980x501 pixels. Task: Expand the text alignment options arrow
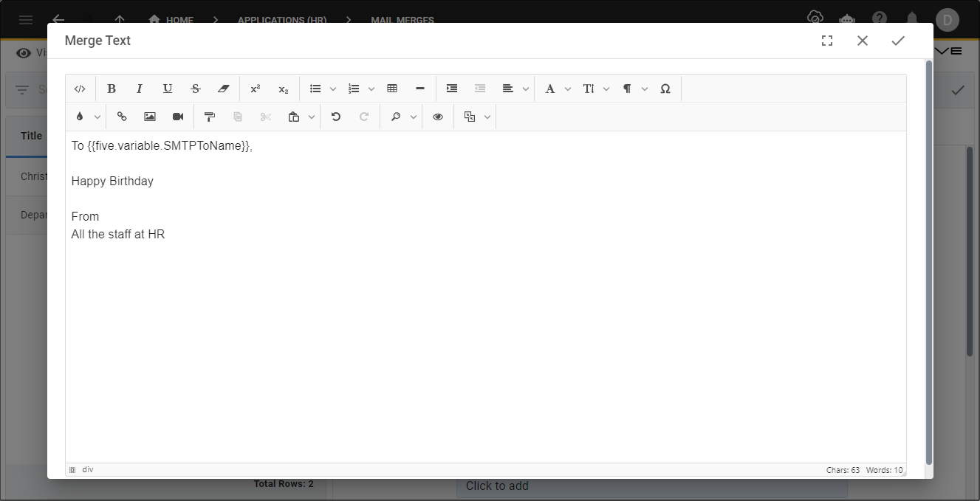click(526, 89)
